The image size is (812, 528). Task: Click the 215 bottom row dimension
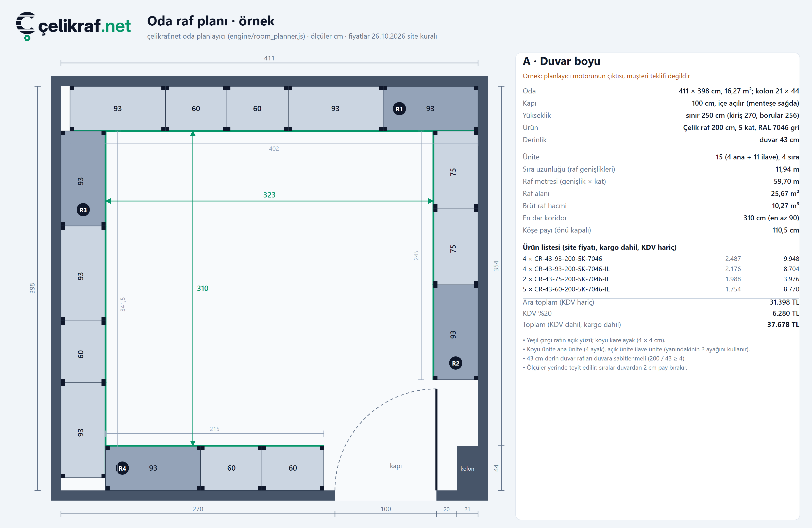click(x=215, y=429)
